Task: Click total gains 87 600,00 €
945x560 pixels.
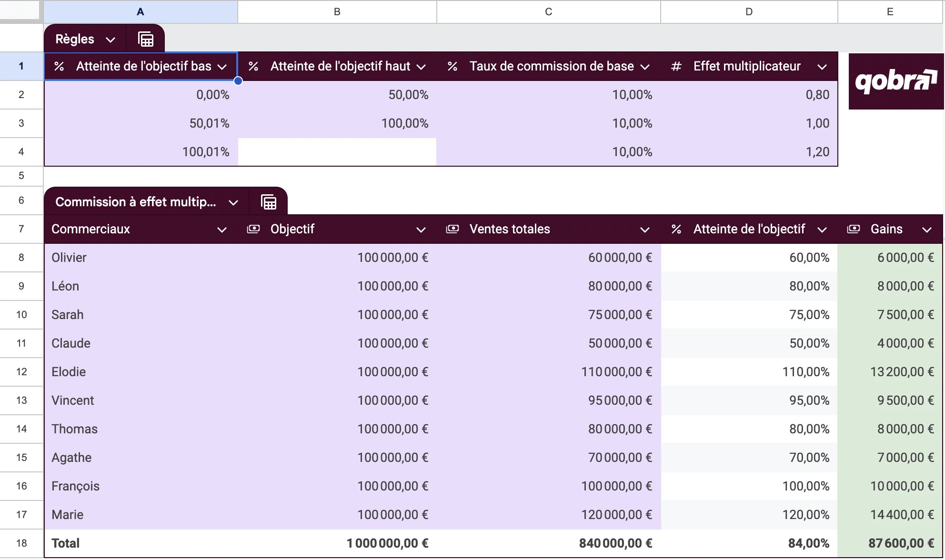Action: pyautogui.click(x=890, y=543)
